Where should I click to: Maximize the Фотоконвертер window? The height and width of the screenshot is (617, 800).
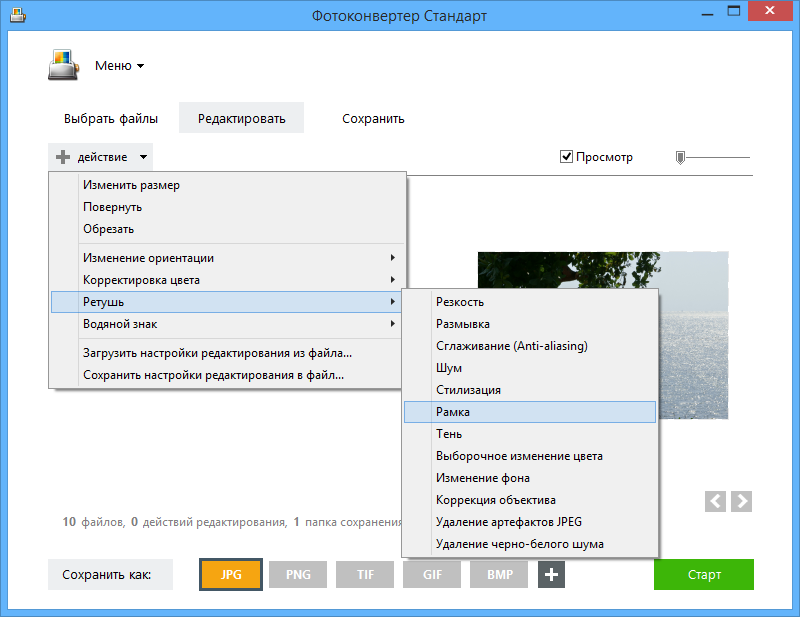pyautogui.click(x=734, y=11)
